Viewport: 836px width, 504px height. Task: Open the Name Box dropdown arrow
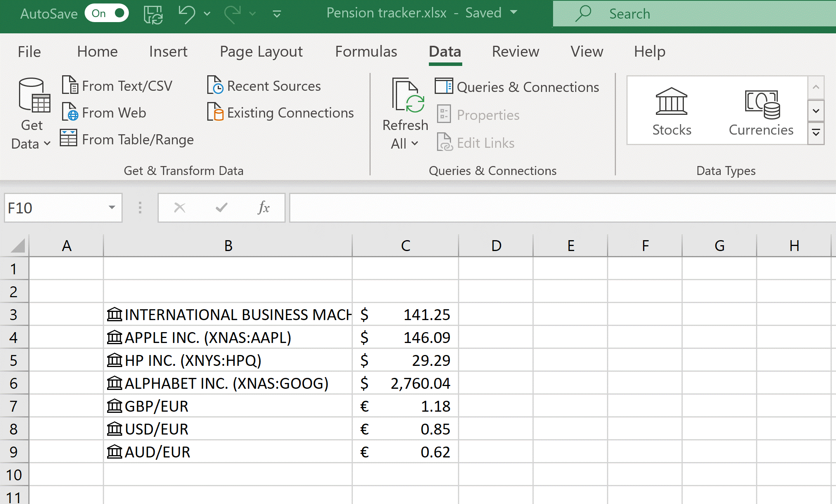[x=112, y=208]
